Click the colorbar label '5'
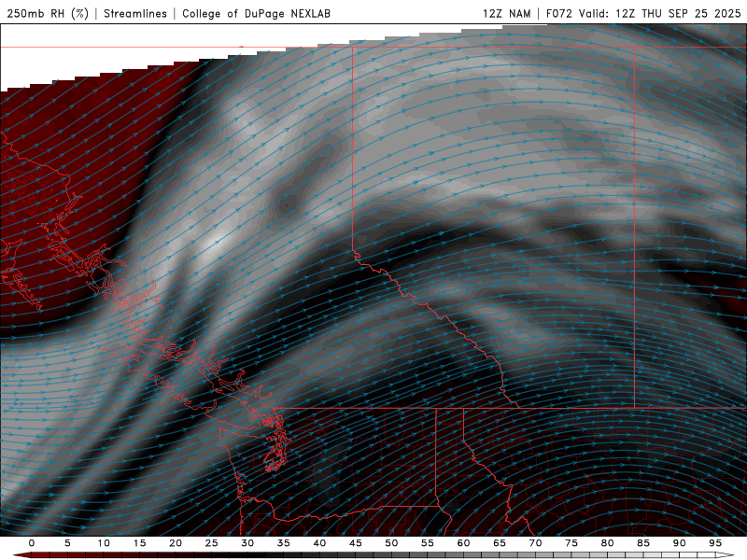The image size is (747, 560). pos(67,543)
